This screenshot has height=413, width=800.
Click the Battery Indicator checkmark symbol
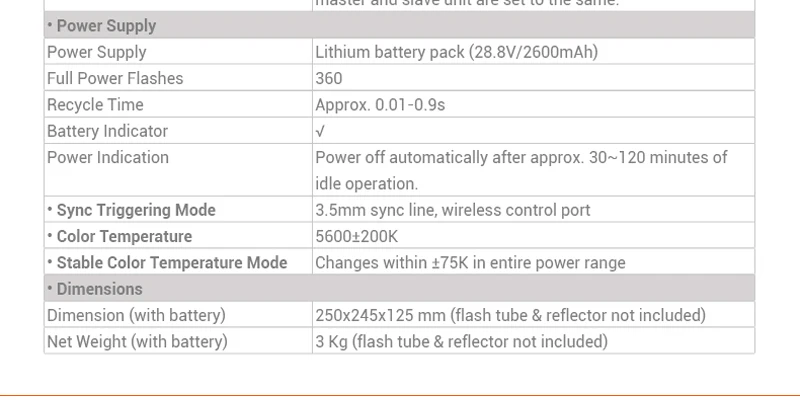pos(320,131)
